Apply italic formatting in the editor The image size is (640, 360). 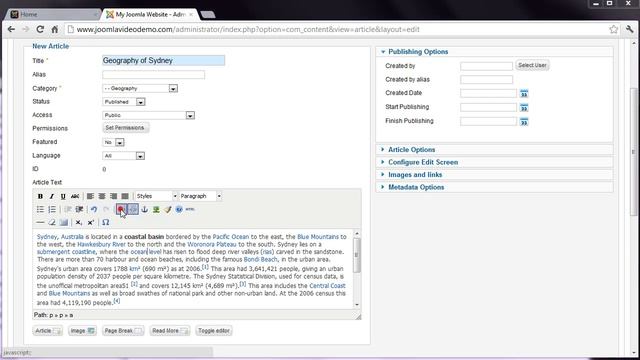tap(51, 196)
